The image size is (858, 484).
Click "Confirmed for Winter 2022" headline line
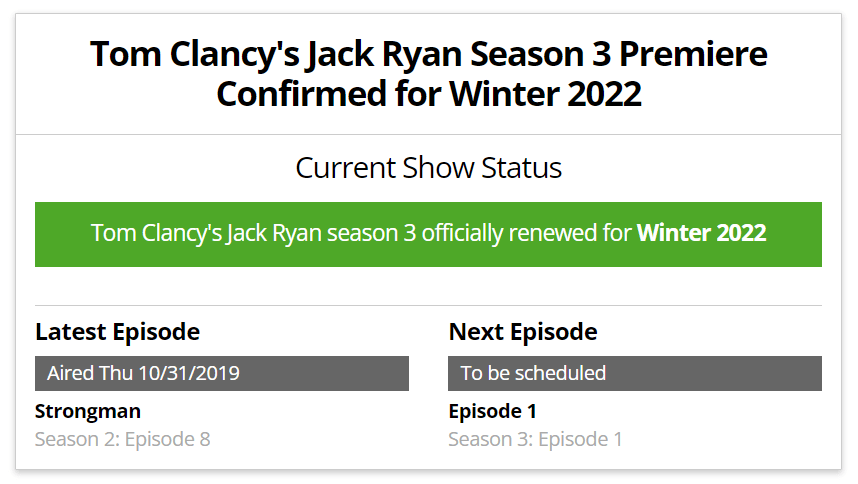[x=428, y=94]
